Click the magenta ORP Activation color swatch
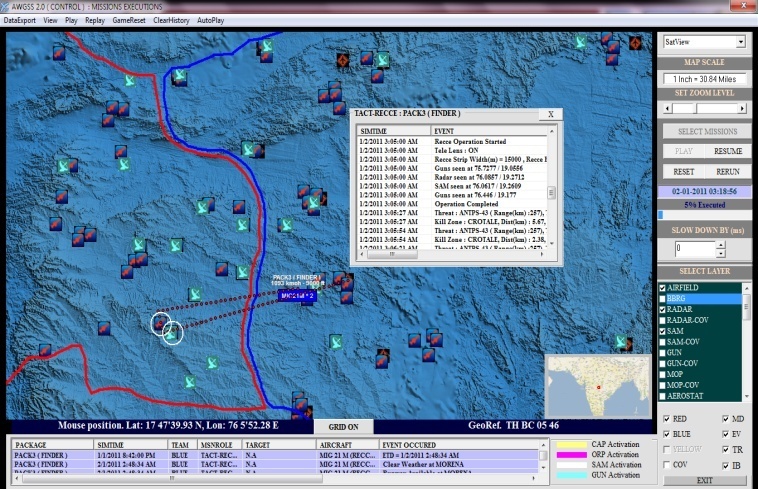This screenshot has height=489, width=758. (x=572, y=455)
